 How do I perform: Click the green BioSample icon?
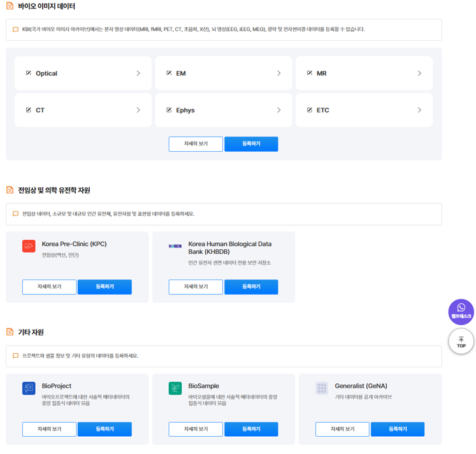(175, 388)
